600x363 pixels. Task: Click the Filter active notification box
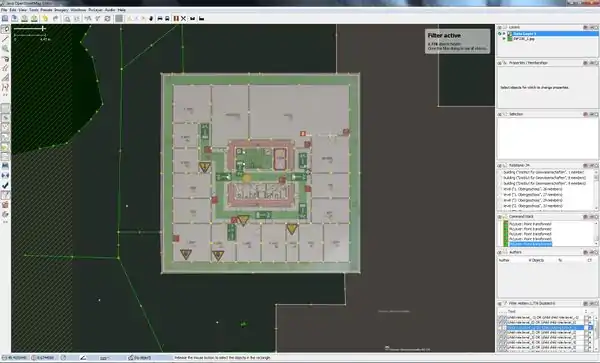tap(458, 41)
